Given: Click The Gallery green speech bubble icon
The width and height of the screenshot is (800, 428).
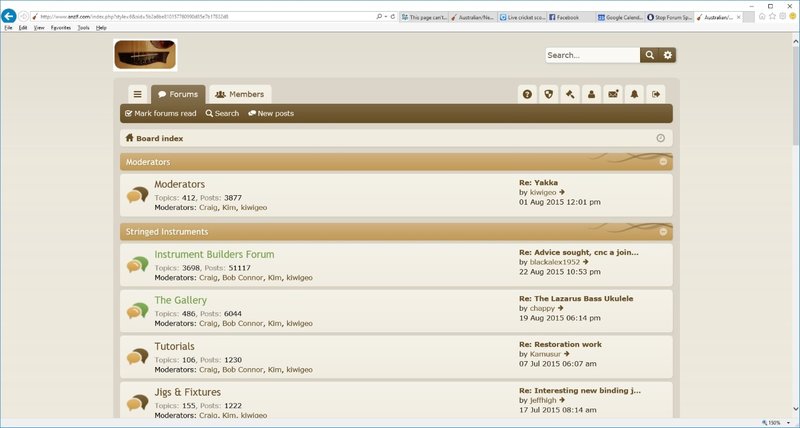Looking at the screenshot, I should [137, 311].
